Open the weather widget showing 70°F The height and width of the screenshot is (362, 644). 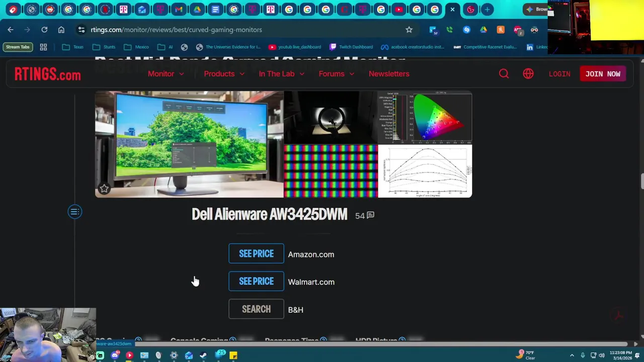pos(526,355)
